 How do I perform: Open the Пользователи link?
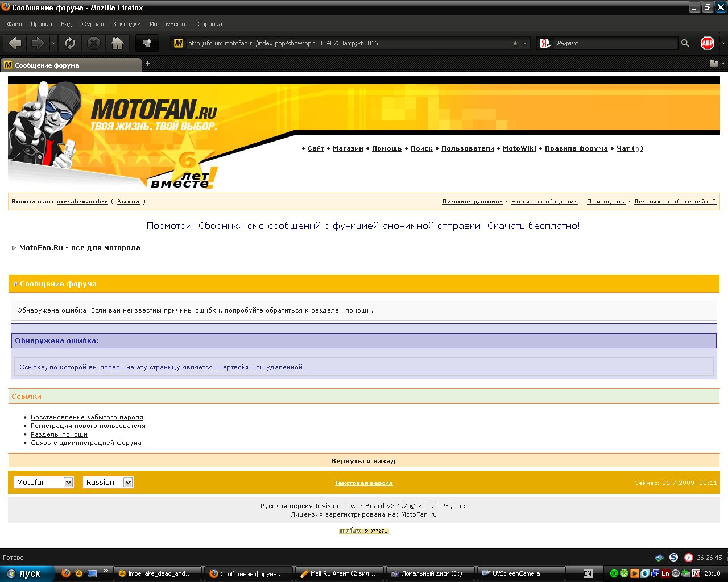click(468, 148)
